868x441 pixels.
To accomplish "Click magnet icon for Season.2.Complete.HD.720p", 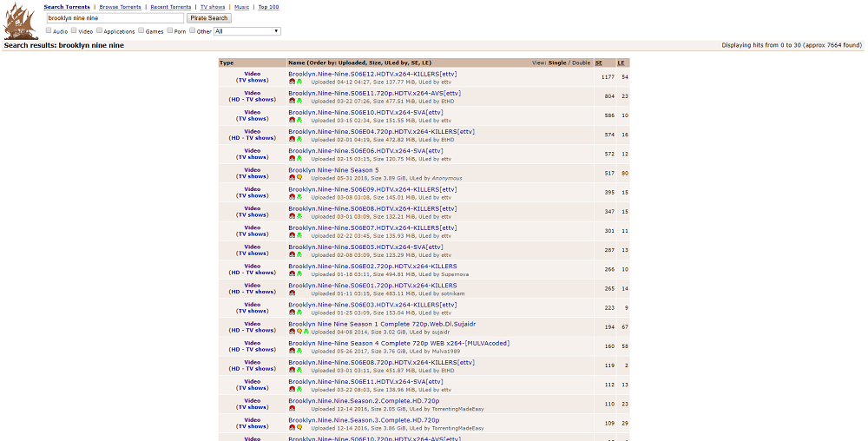I will click(292, 409).
